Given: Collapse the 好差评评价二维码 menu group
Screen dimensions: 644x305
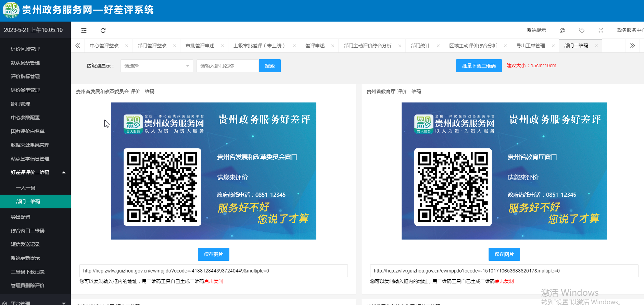Looking at the screenshot, I should coord(36,172).
